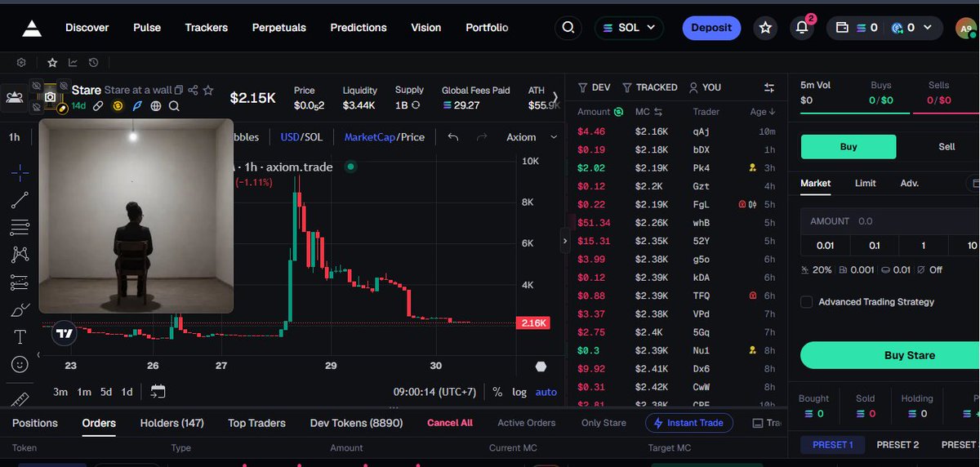Swap the MC column display arrows

658,112
